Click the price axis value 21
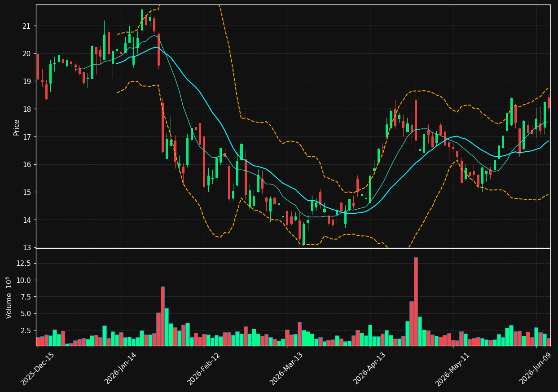 pos(26,26)
